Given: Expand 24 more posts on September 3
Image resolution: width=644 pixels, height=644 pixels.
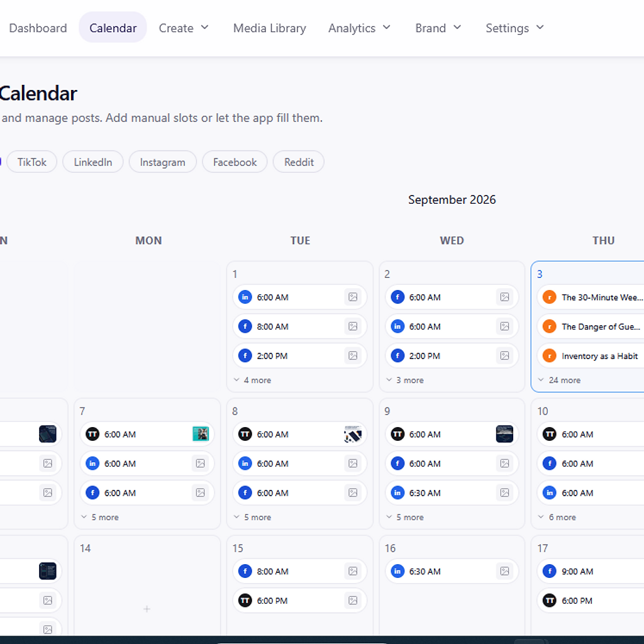Looking at the screenshot, I should [x=559, y=380].
